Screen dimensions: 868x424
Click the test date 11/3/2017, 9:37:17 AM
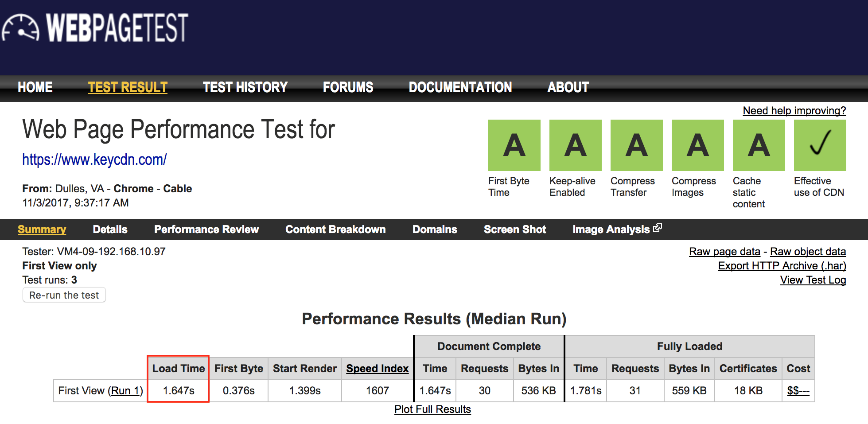[x=75, y=203]
